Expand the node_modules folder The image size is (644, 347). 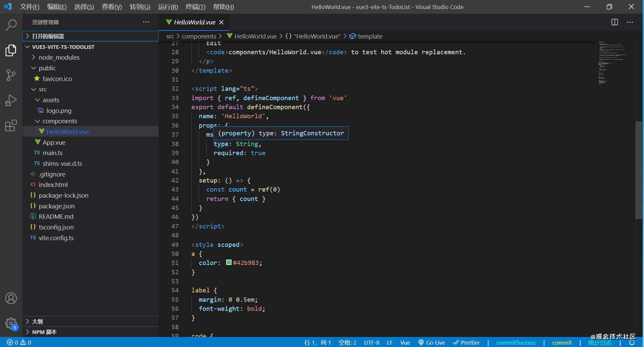[x=90, y=57]
